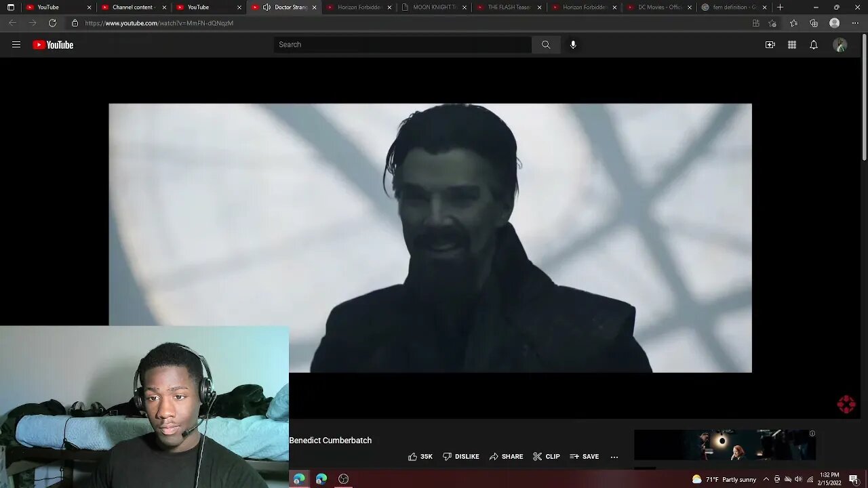
Task: Open a new browser tab
Action: pos(780,7)
